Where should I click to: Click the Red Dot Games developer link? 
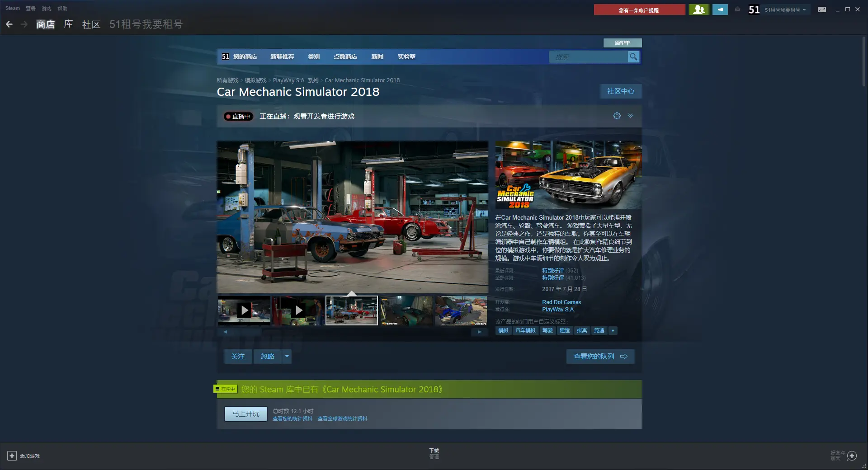561,302
